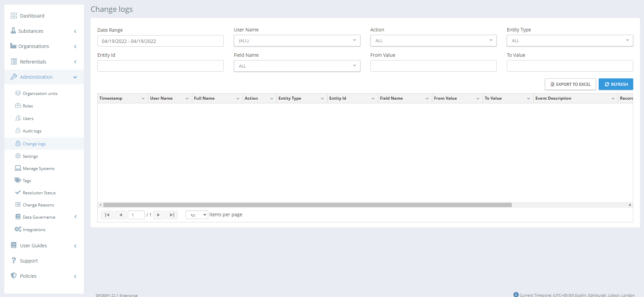Click the Substances flask icon
Screen dimensions: 644x297
pyautogui.click(x=13, y=31)
